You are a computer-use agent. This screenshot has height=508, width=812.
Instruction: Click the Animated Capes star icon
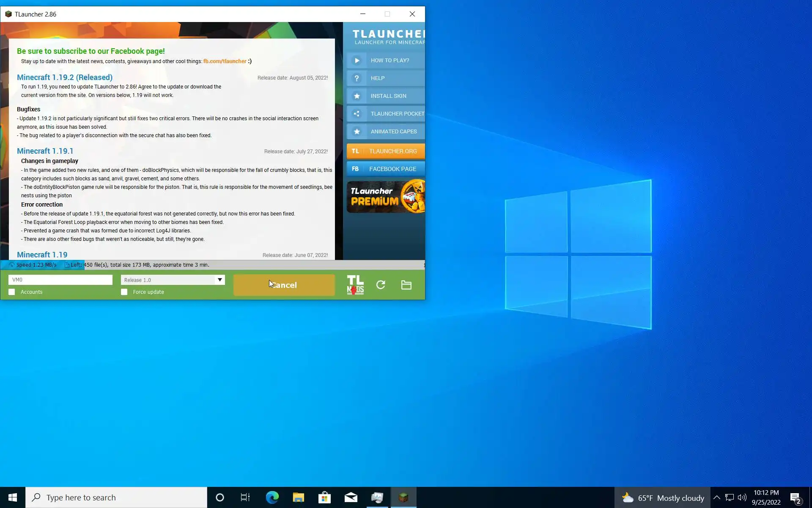tap(357, 132)
